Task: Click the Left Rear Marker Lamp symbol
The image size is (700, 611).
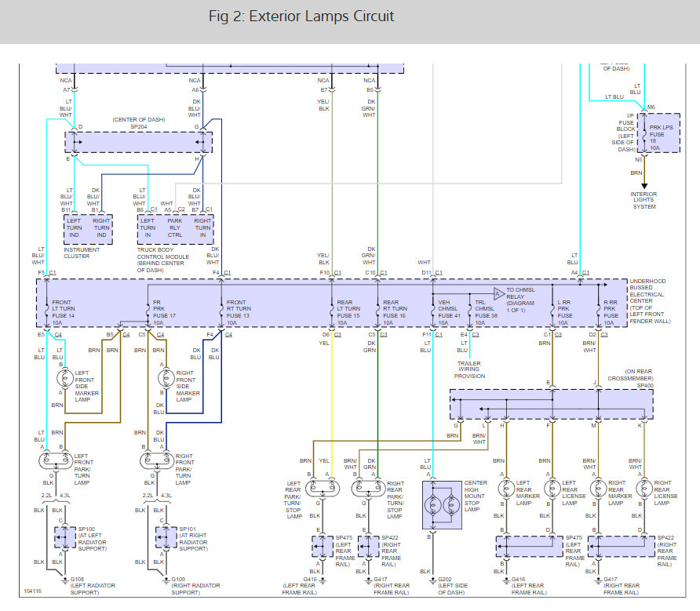Action: pyautogui.click(x=506, y=489)
